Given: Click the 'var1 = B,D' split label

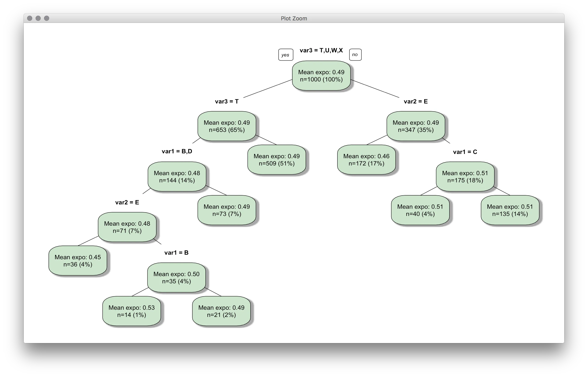Looking at the screenshot, I should point(177,151).
